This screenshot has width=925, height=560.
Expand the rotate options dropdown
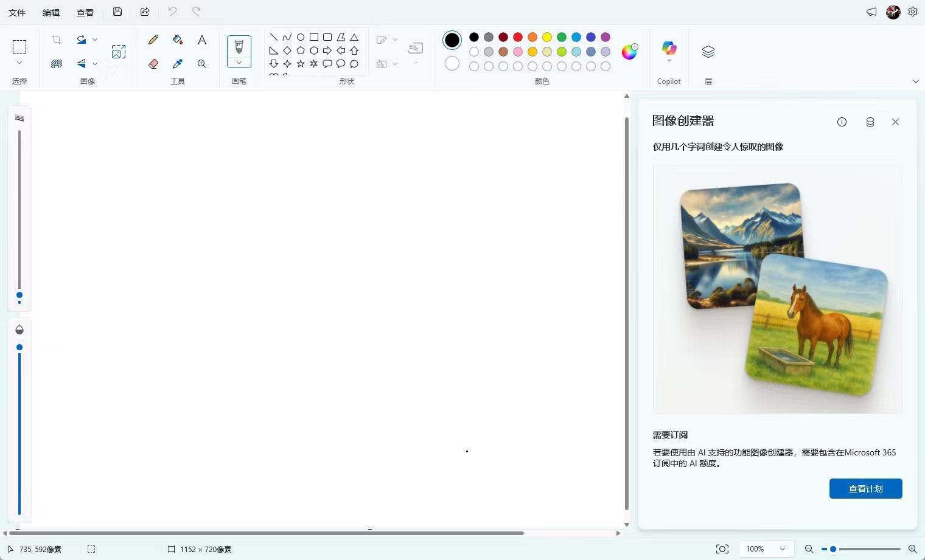(x=95, y=40)
